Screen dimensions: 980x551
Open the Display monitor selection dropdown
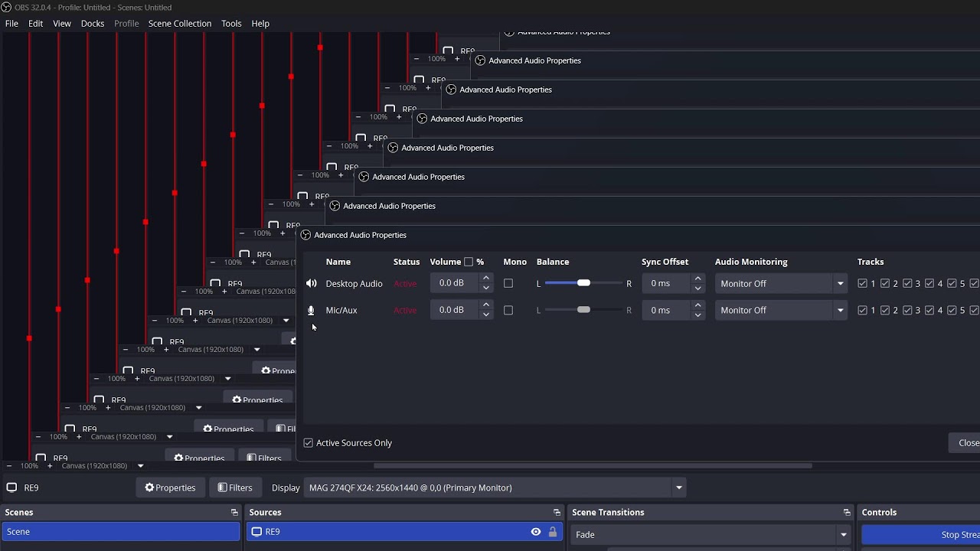495,487
